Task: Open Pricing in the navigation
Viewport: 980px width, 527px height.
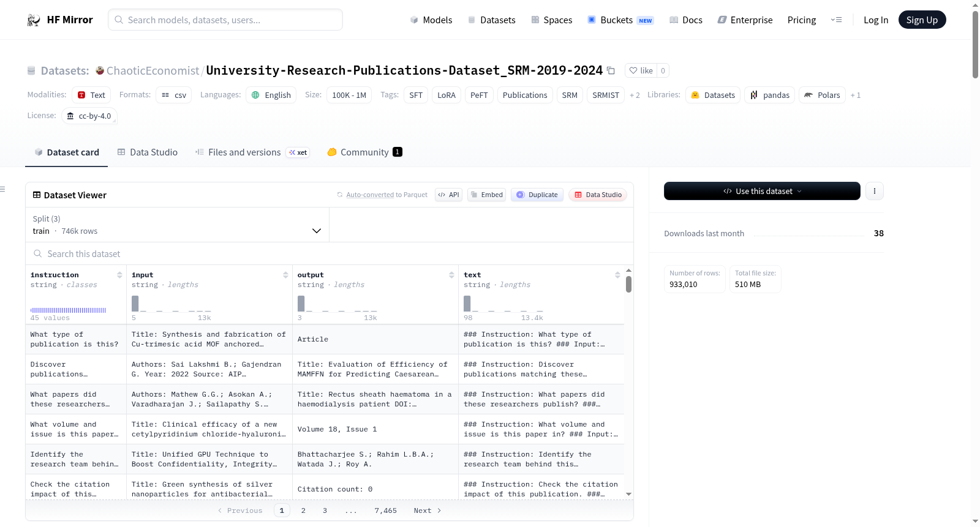Action: tap(802, 20)
